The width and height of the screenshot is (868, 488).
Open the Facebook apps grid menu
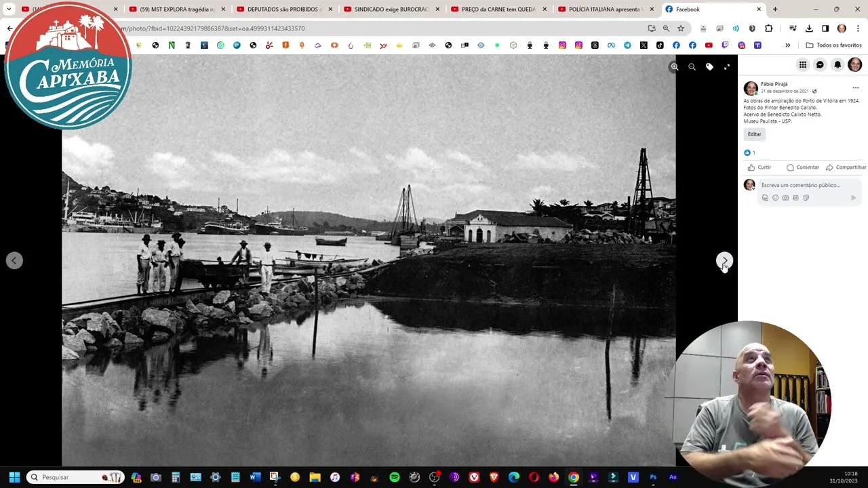802,65
